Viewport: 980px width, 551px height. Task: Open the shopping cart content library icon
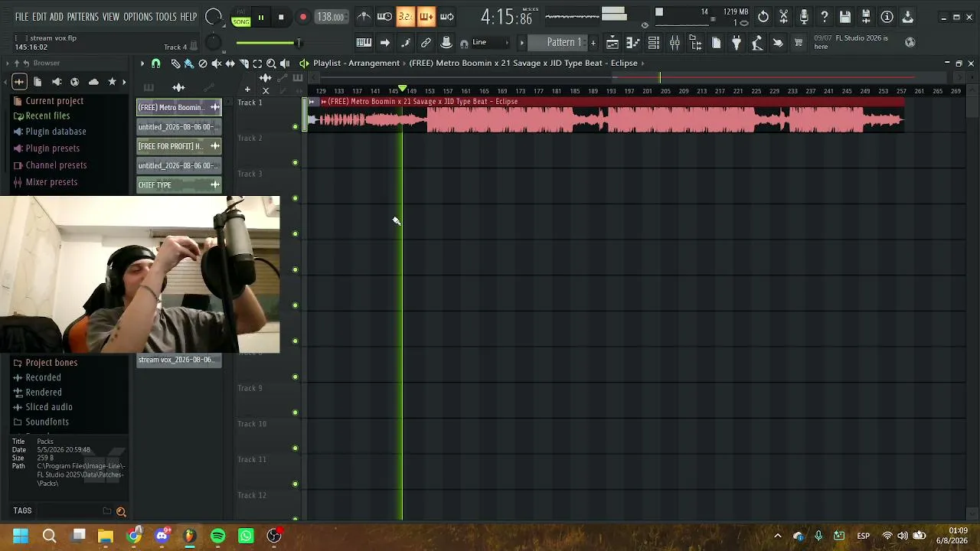799,43
